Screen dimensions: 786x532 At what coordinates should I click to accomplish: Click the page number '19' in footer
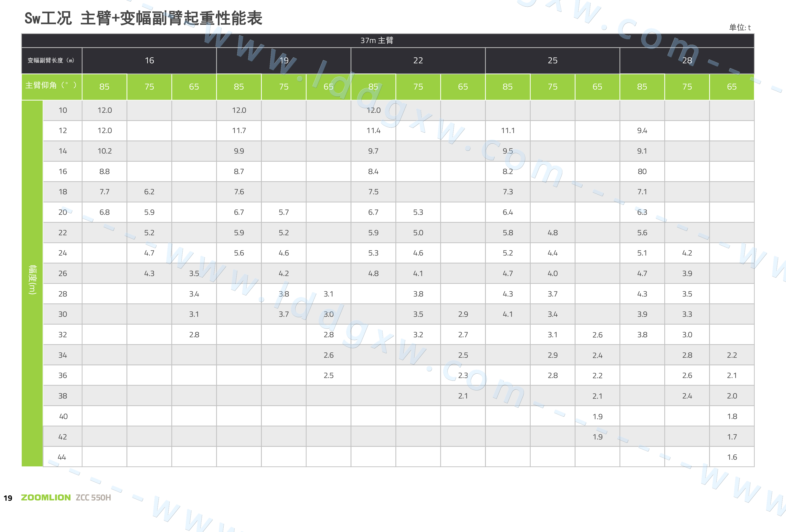point(8,498)
